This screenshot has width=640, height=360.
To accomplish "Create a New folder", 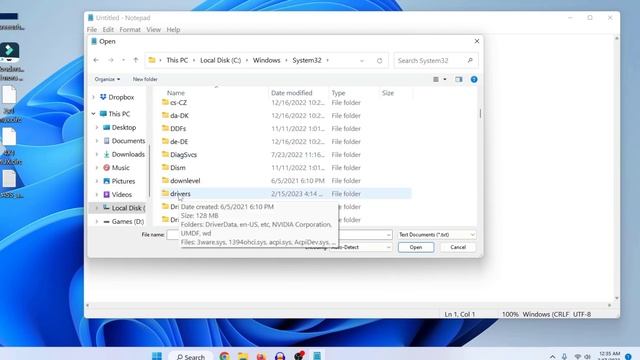I will coord(145,79).
